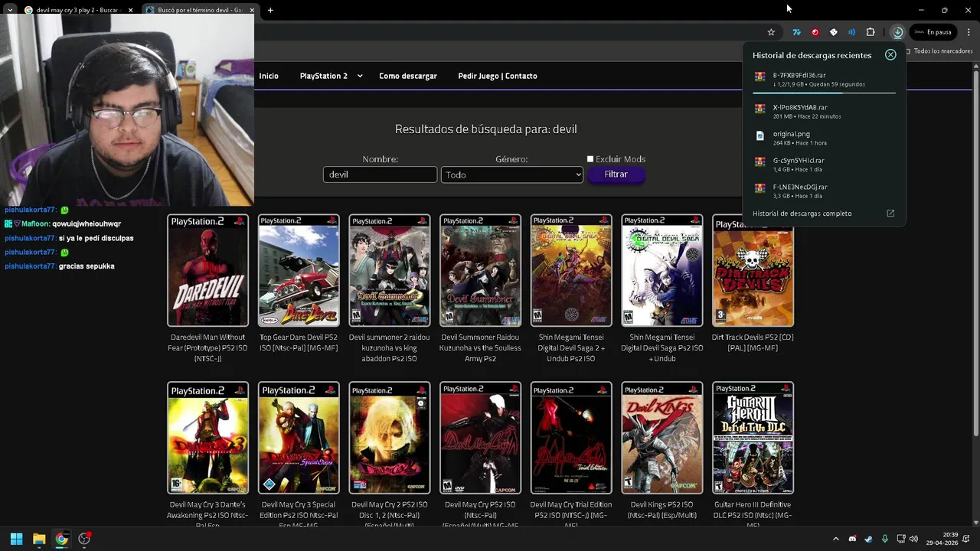Expand the PlayStation 2 menu arrow
Screen dimensions: 980x551
[360, 76]
